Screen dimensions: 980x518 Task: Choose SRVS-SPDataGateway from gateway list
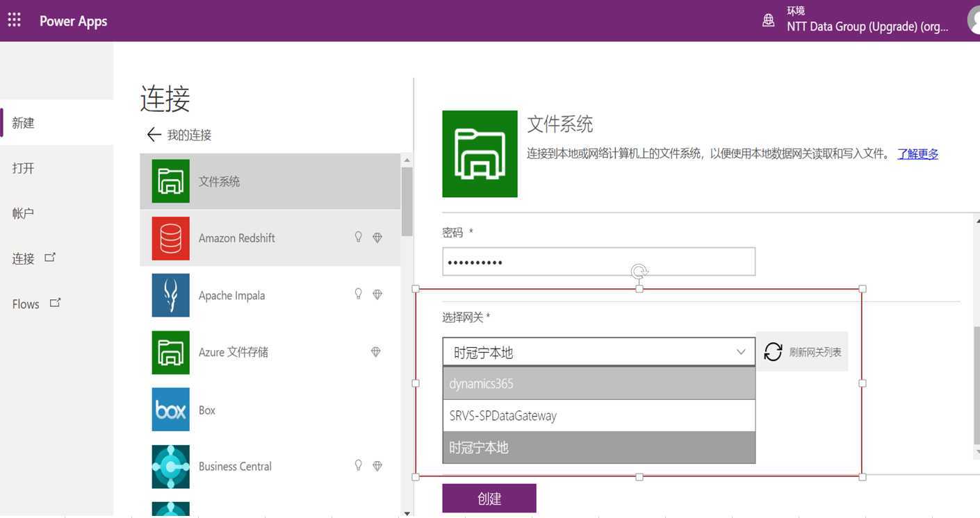coord(598,415)
